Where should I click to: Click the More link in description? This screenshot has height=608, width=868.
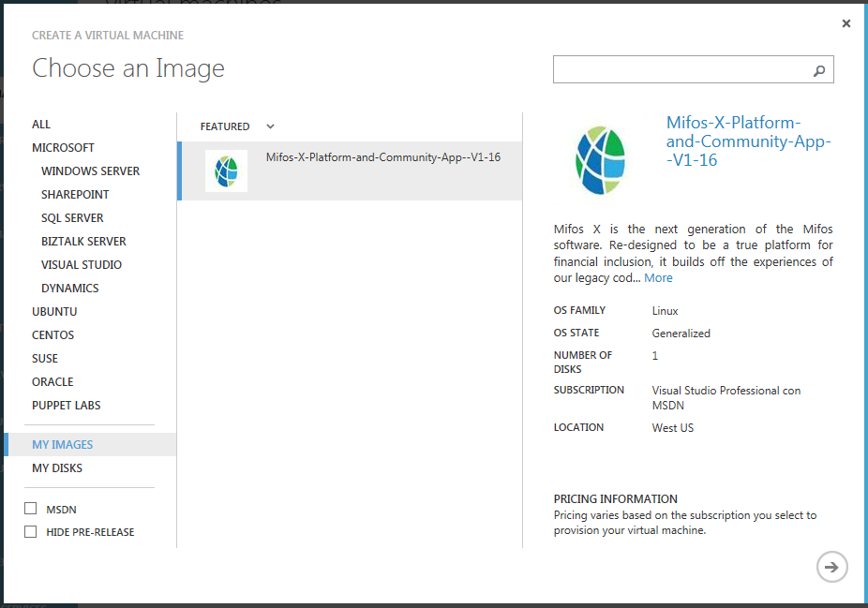658,278
